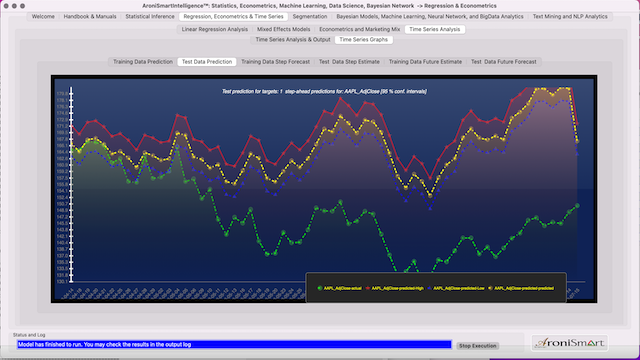The image size is (640, 360).
Task: Click the chart title about test prediction
Action: pyautogui.click(x=324, y=91)
